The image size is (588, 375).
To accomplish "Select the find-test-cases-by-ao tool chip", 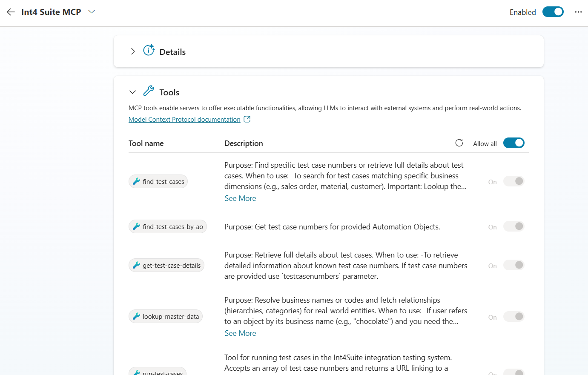I will coord(168,226).
